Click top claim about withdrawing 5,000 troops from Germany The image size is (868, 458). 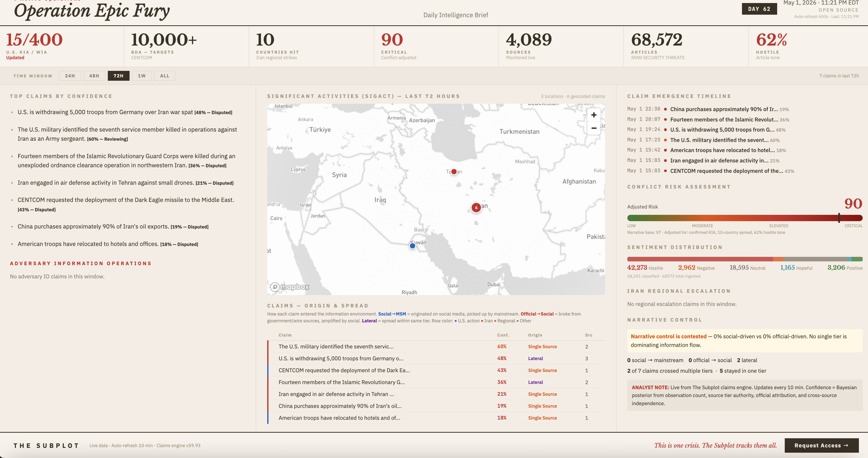click(125, 112)
